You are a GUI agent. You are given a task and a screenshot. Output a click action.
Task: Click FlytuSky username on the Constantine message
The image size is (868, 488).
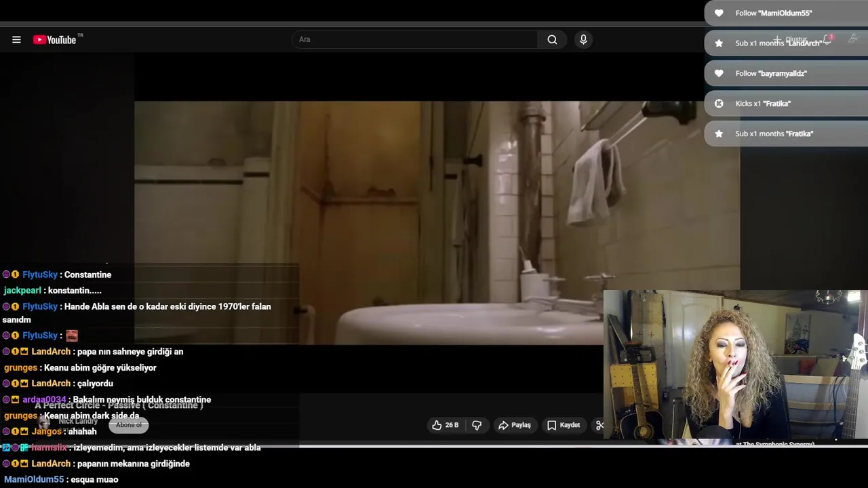(x=40, y=274)
